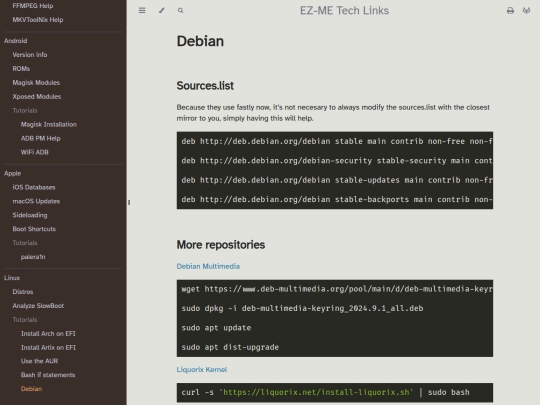Click the Debian page heading
The height and width of the screenshot is (405, 540).
(x=200, y=41)
